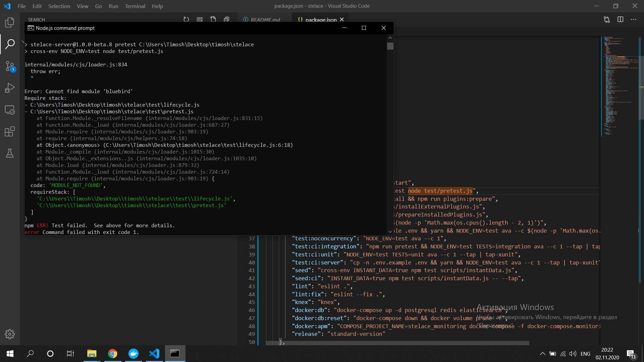Viewport: 644px width, 362px height.
Task: Open the ENG input language switcher
Action: [x=585, y=354]
